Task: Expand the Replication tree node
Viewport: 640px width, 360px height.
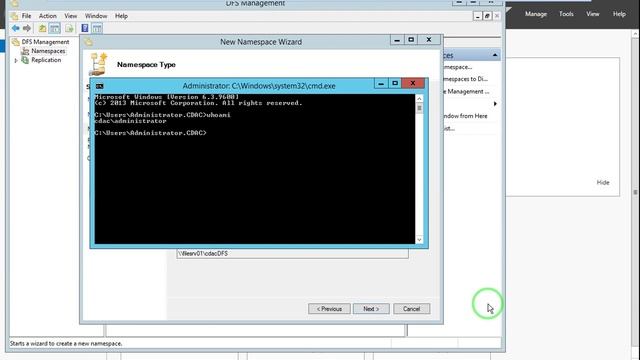Action: [16, 60]
